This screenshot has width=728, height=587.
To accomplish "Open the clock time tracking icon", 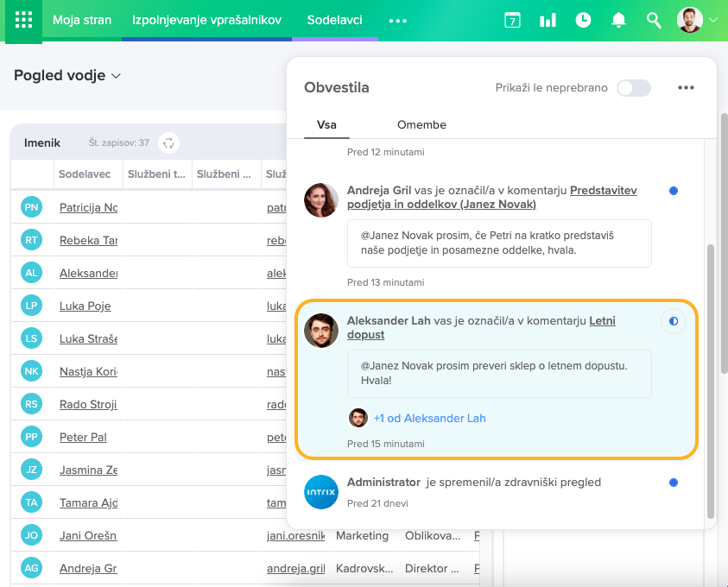I will [583, 20].
